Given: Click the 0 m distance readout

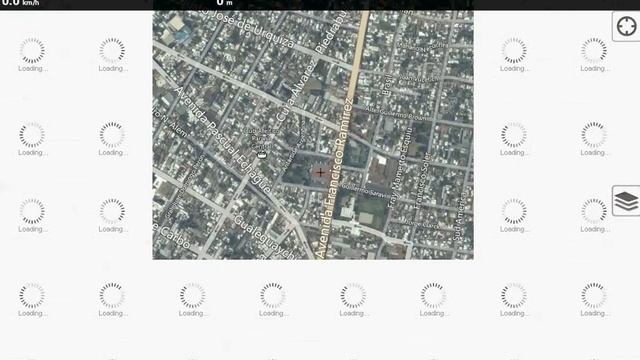Looking at the screenshot, I should [224, 3].
